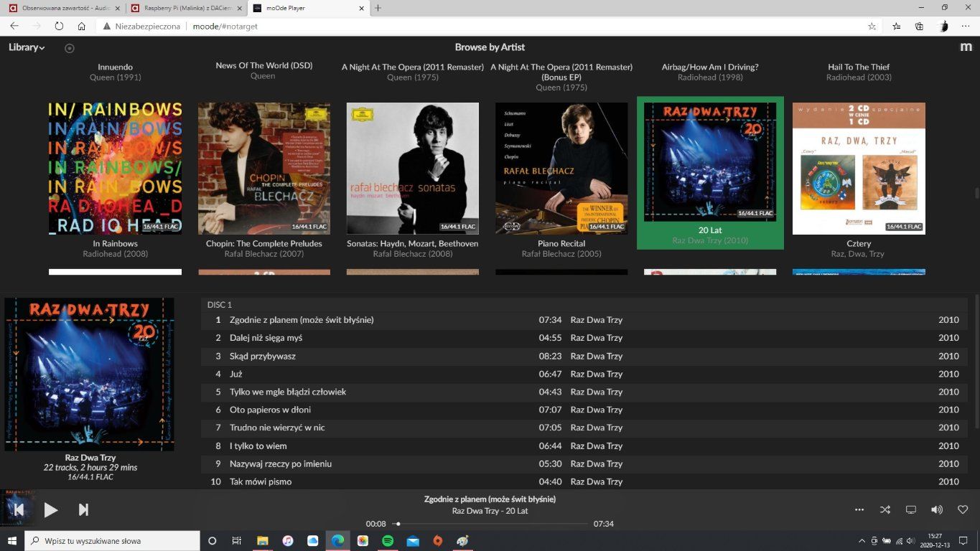Open Task View in the taskbar
This screenshot has height=551, width=980.
tap(236, 540)
